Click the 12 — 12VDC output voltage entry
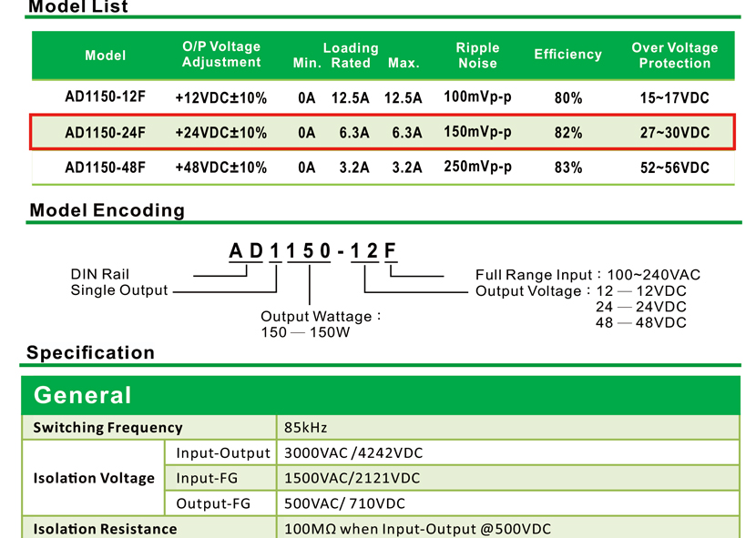The height and width of the screenshot is (538, 756). click(640, 290)
